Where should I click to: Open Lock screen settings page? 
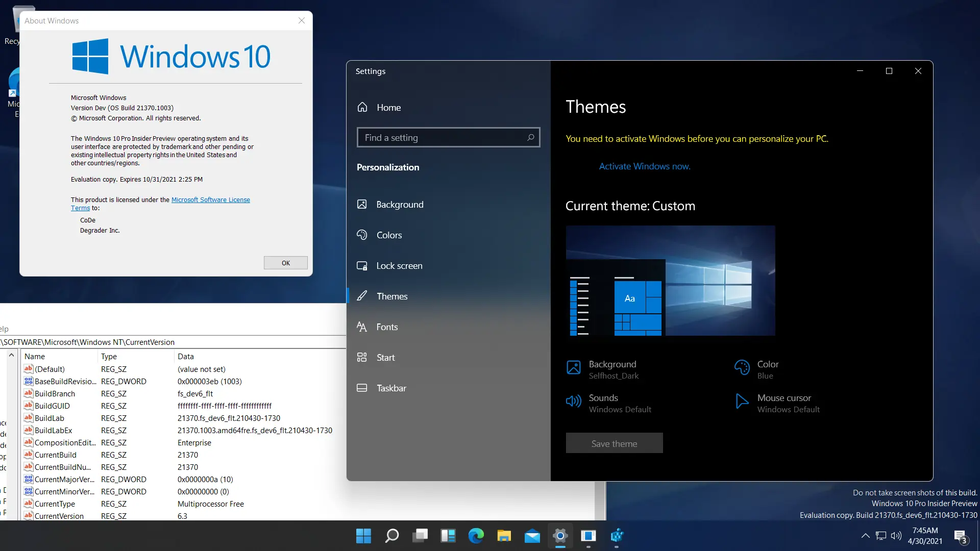448,266
